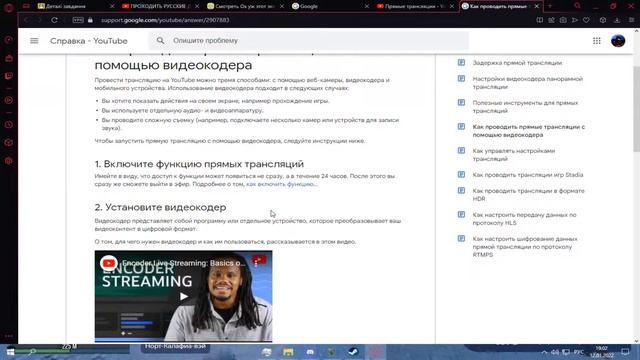The height and width of the screenshot is (360, 640).
Task: Reload the current page
Action: [54, 20]
